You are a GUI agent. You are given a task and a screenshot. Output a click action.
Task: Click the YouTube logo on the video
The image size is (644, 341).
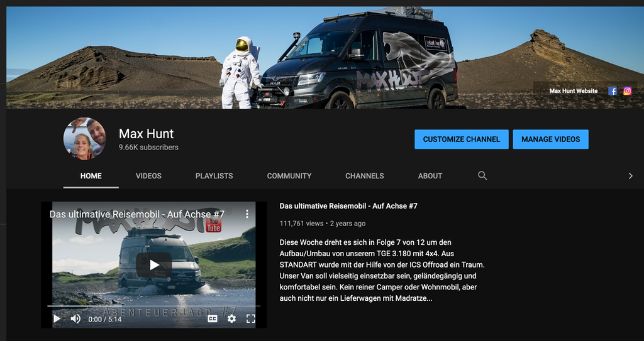213,225
